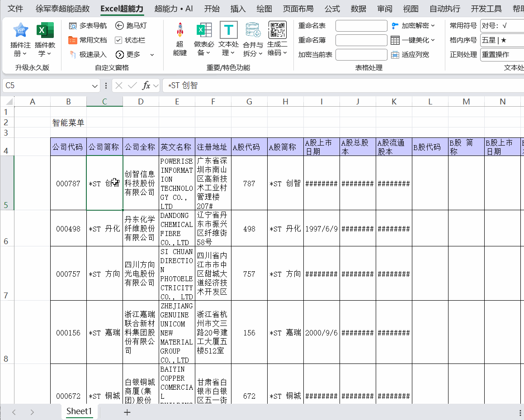Viewport: 524px width, 420px height.
Task: Select cell with code 000498
Action: (68, 229)
